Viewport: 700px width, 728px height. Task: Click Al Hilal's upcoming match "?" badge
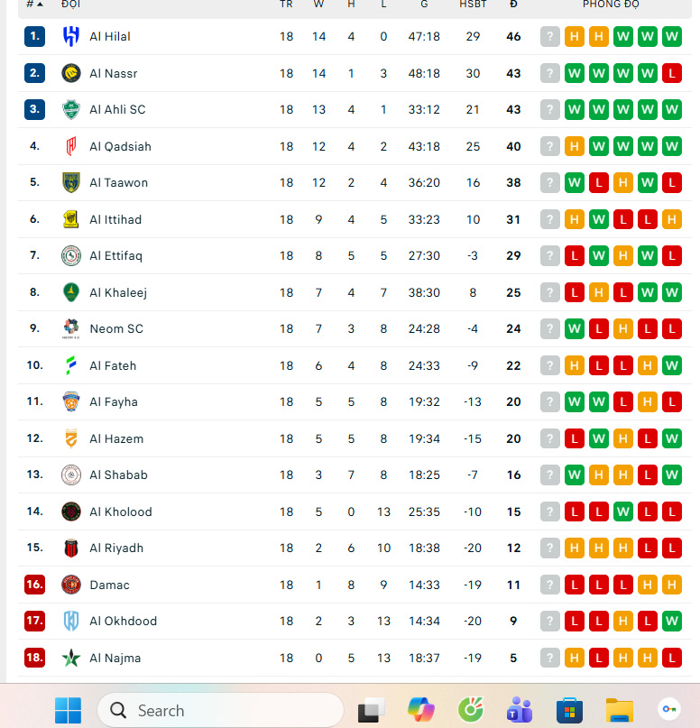(550, 36)
